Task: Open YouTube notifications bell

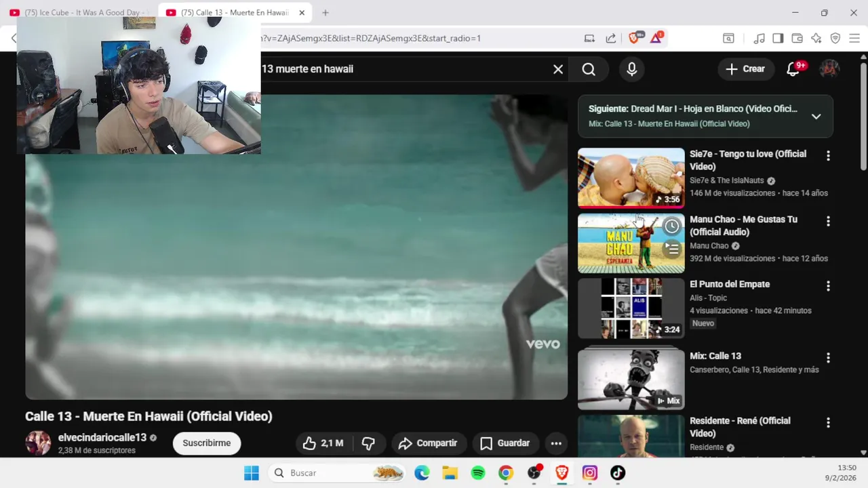Action: [793, 69]
